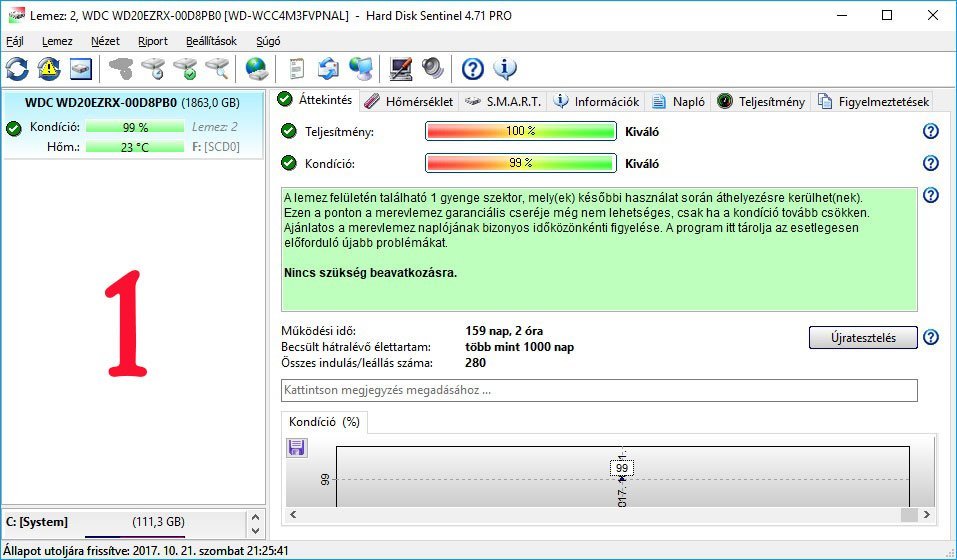Click up arrow of partition list scrollbar
Viewport: 957px width, 560px height.
coord(256,516)
